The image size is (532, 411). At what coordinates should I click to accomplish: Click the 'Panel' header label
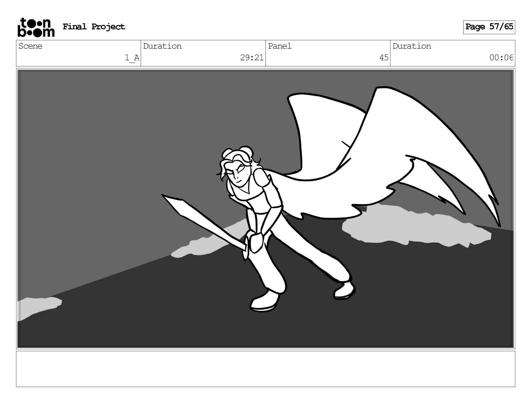point(280,46)
